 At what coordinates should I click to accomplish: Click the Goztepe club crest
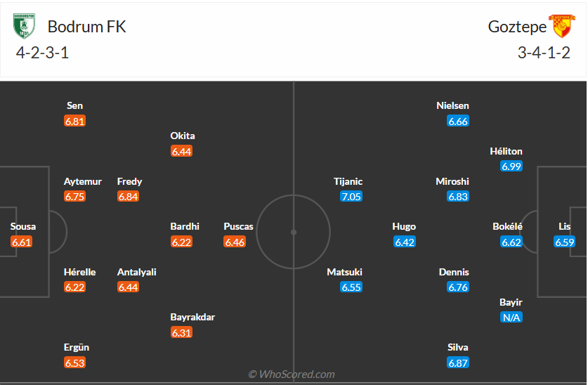point(561,27)
